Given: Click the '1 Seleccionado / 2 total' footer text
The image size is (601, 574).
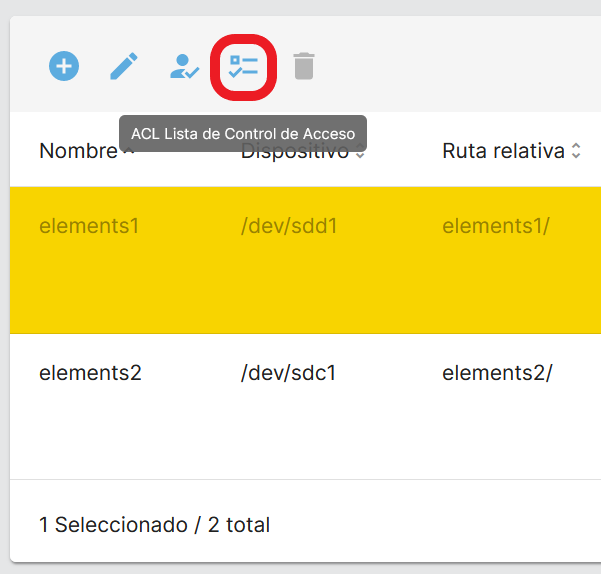Looking at the screenshot, I should [154, 525].
